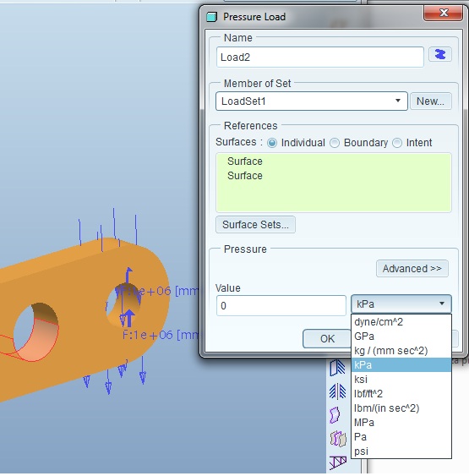The image size is (469, 476).
Task: Choose psi from the unit list
Action: coord(401,451)
